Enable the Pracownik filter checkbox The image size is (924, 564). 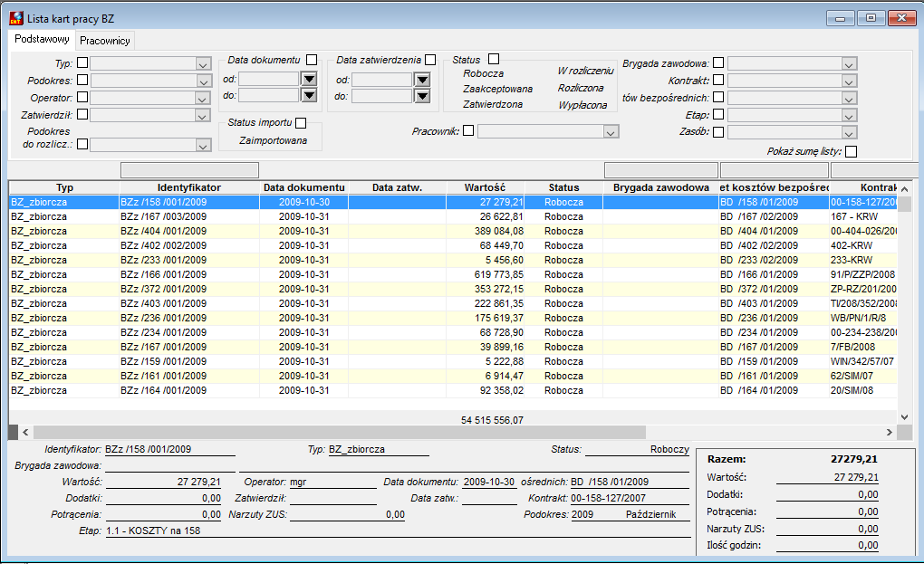(x=468, y=130)
